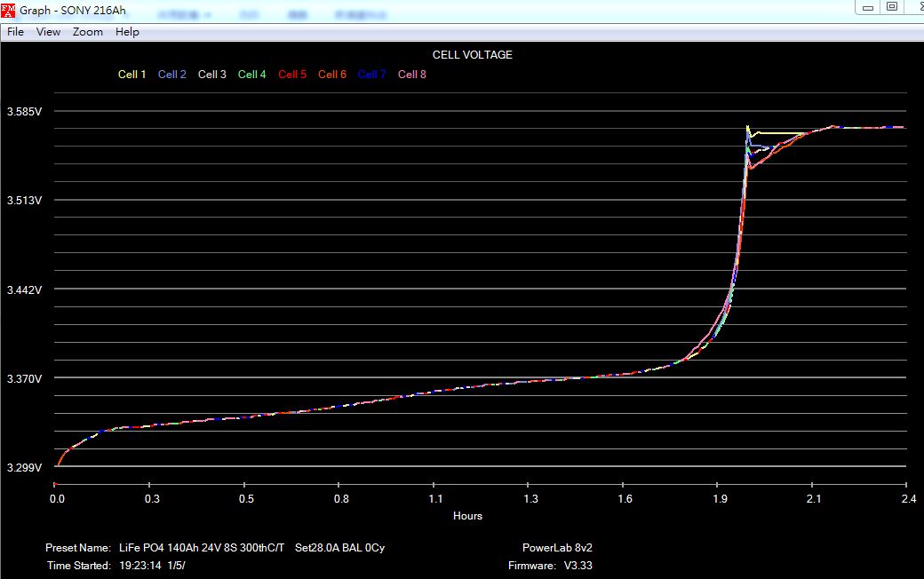Click the CELL VOLTAGE chart title
This screenshot has height=579, width=924.
tap(472, 55)
